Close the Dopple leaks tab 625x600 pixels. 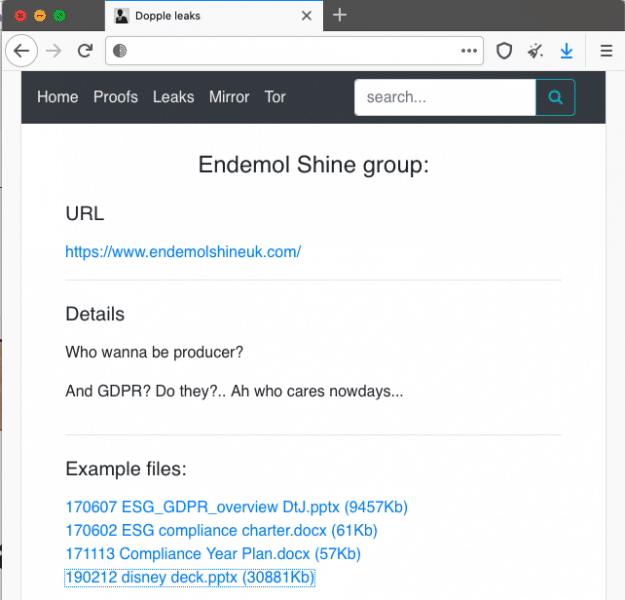[307, 16]
